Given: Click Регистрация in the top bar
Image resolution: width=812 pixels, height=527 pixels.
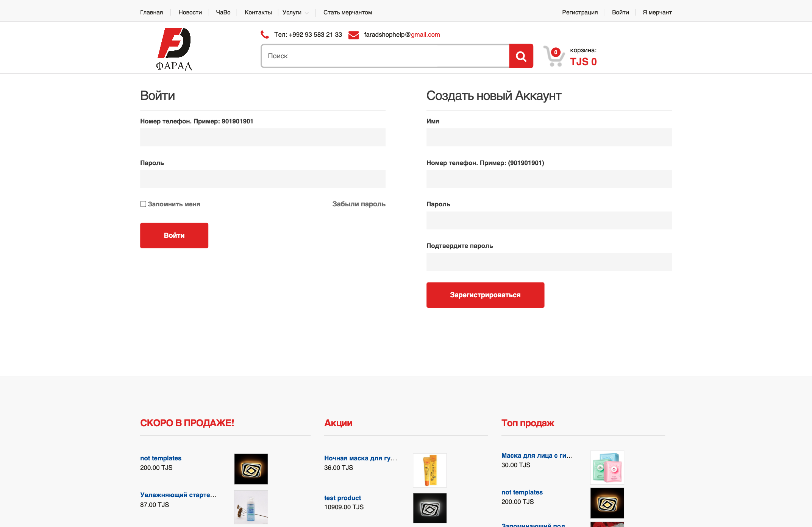Looking at the screenshot, I should coord(580,12).
